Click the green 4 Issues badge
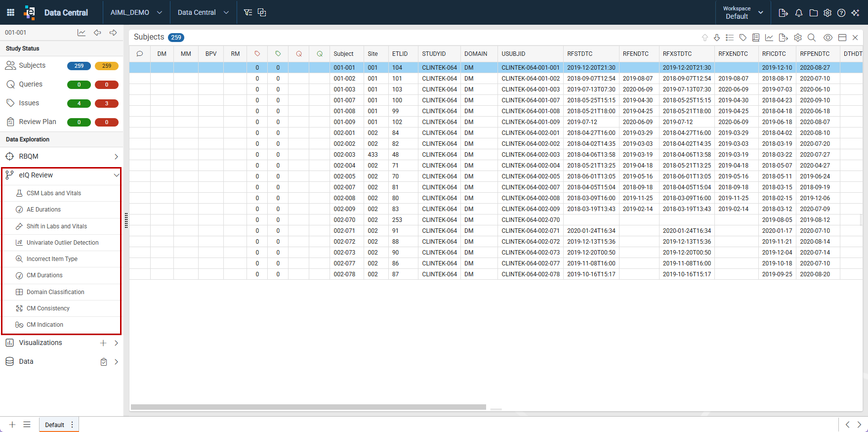The width and height of the screenshot is (868, 432). 79,103
